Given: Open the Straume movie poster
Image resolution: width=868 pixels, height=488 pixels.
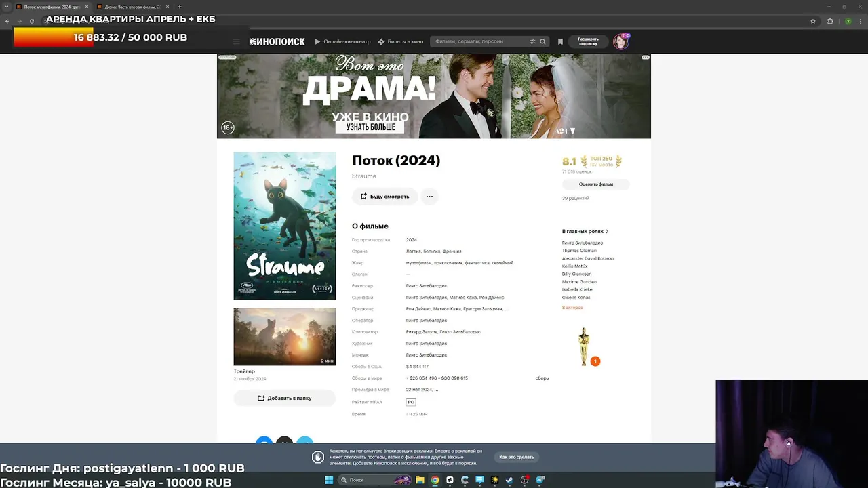Looking at the screenshot, I should click(x=285, y=226).
